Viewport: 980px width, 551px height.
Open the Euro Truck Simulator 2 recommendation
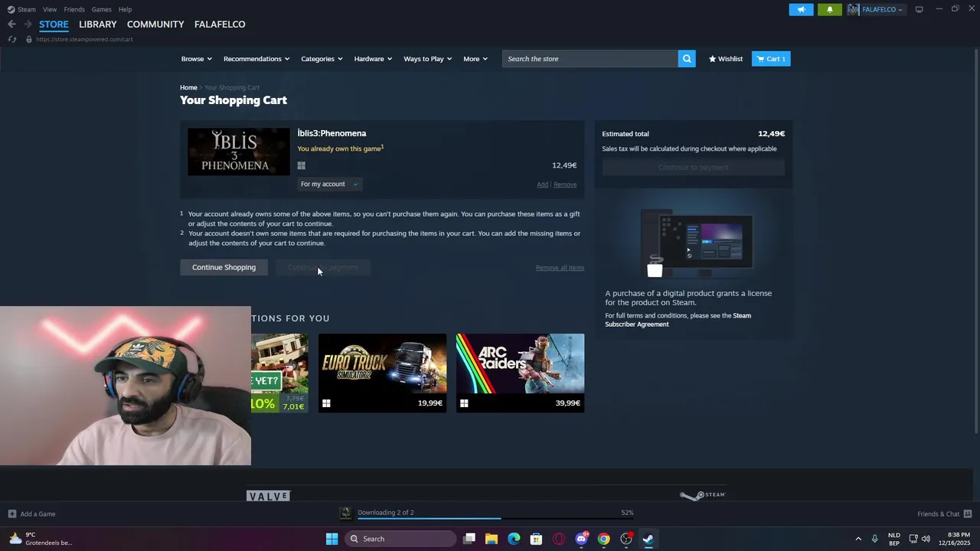pyautogui.click(x=382, y=373)
